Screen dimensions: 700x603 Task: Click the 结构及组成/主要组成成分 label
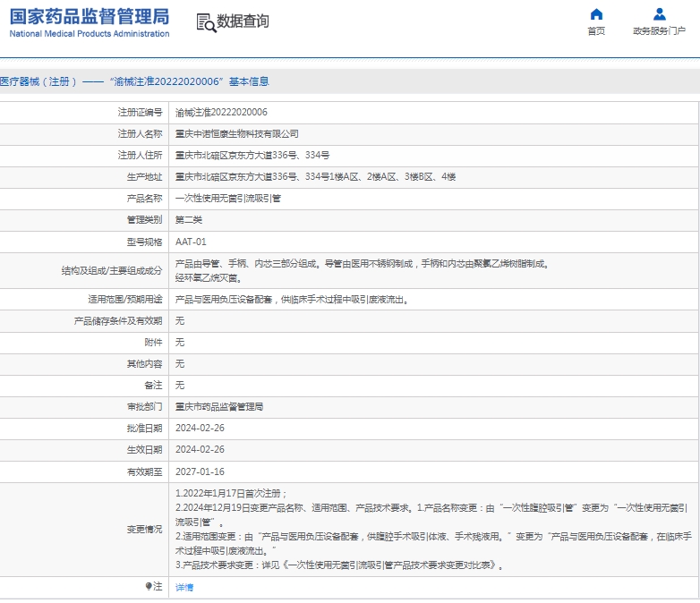[112, 271]
